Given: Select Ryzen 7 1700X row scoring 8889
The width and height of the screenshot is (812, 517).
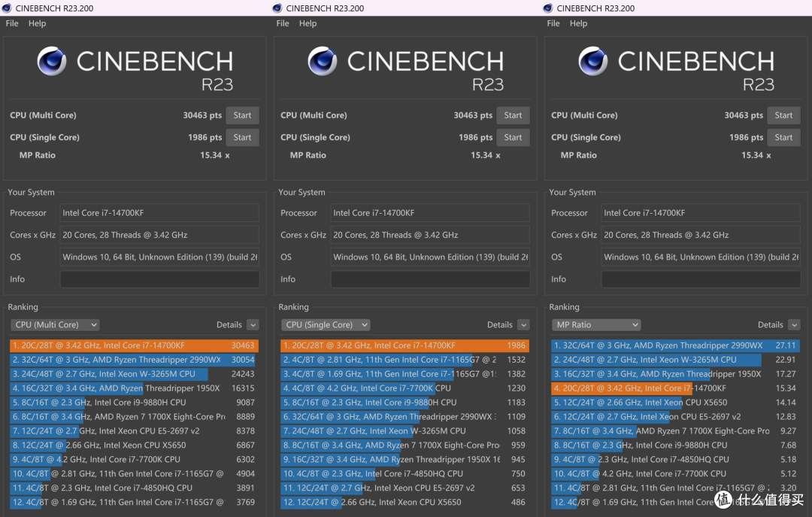Looking at the screenshot, I should (x=134, y=416).
